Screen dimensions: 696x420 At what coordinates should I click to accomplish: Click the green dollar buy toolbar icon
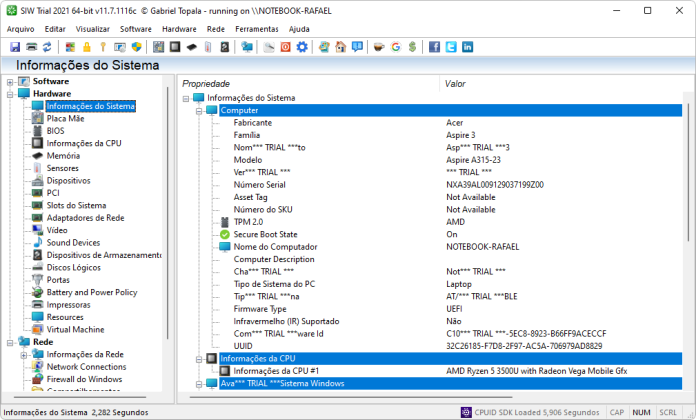click(412, 47)
